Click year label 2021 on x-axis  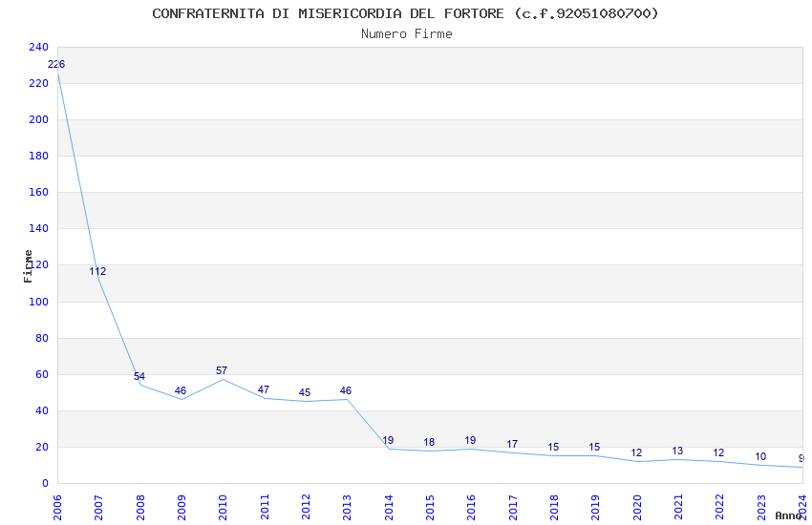tap(679, 507)
